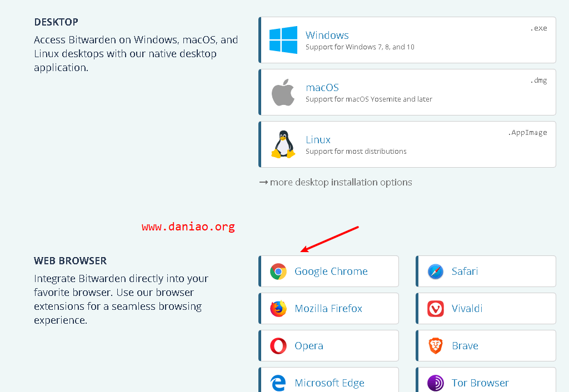
Task: Click the Apple macOS logo icon
Action: (x=283, y=92)
